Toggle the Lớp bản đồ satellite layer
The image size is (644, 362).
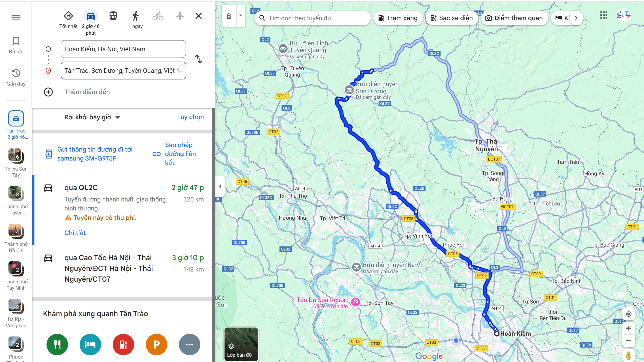coord(241,344)
